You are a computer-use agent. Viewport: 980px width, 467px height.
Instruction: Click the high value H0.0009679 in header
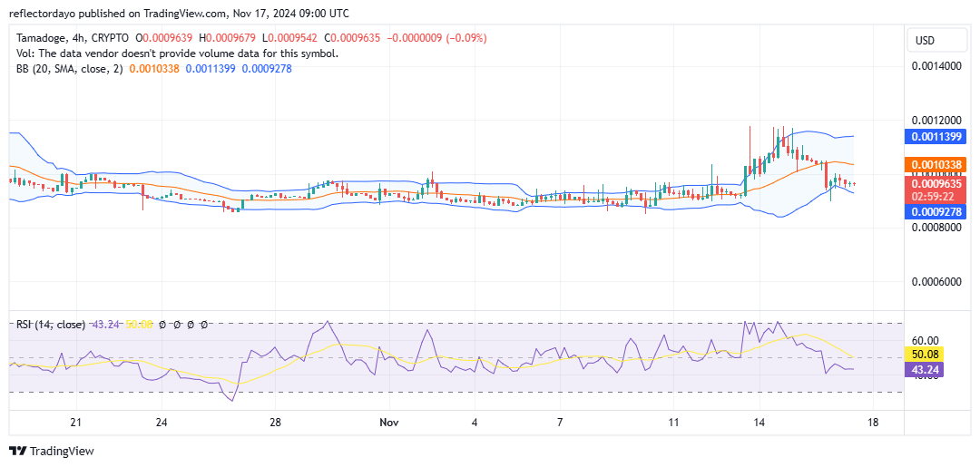(228, 38)
